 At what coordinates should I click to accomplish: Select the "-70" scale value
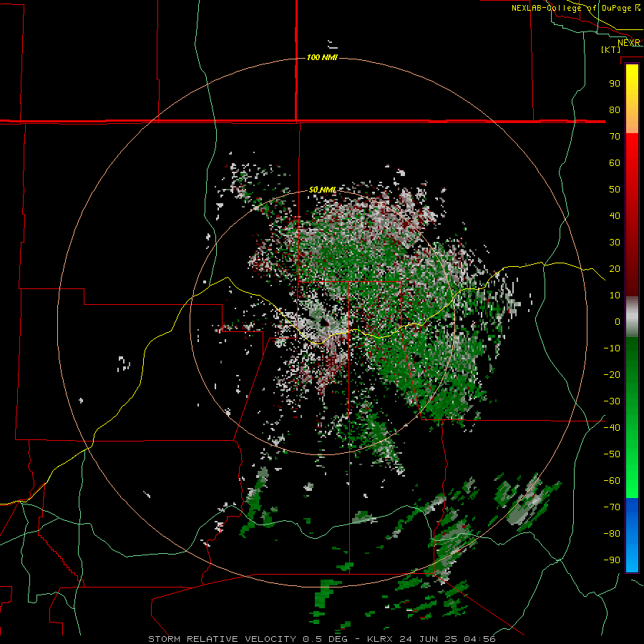612,507
